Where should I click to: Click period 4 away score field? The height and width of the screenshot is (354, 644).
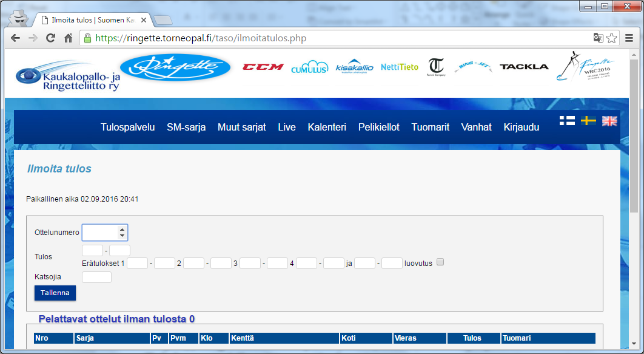coord(334,263)
